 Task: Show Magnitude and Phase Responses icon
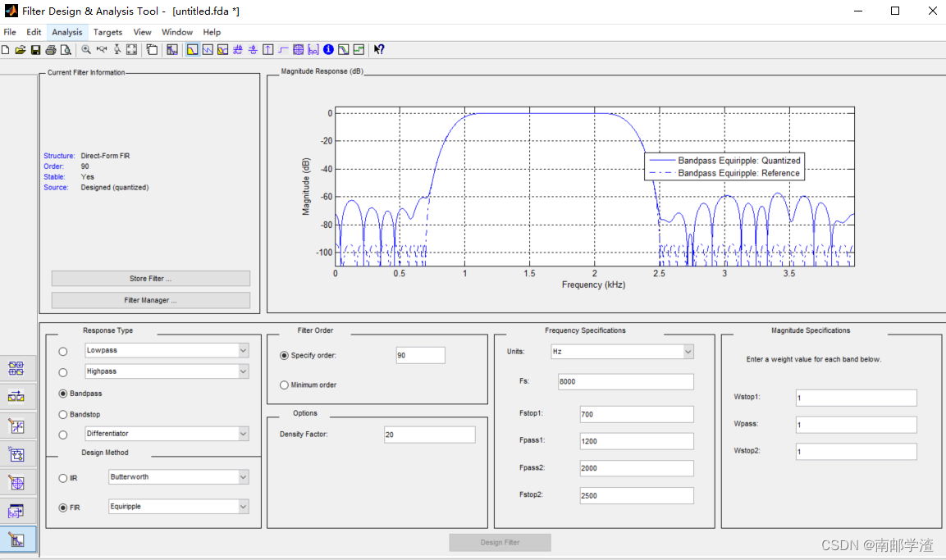pos(222,49)
